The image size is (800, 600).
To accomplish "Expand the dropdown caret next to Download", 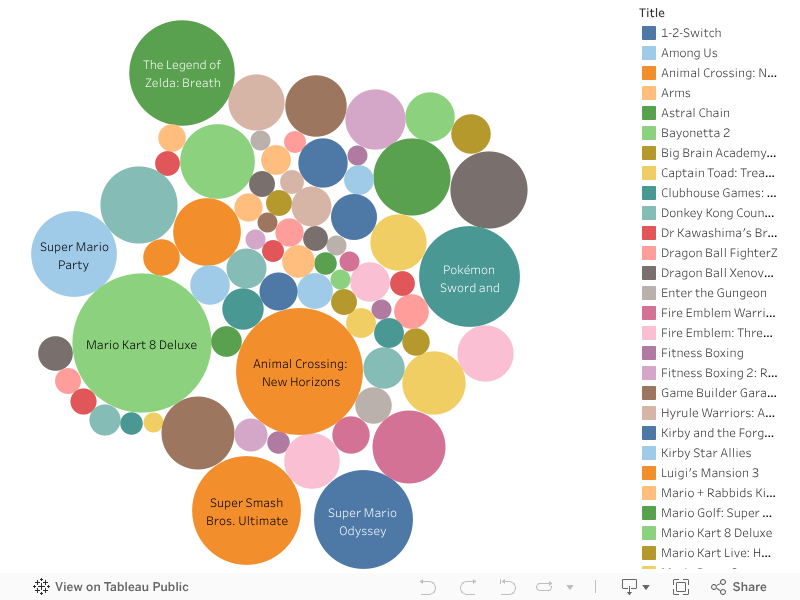I will pyautogui.click(x=646, y=588).
